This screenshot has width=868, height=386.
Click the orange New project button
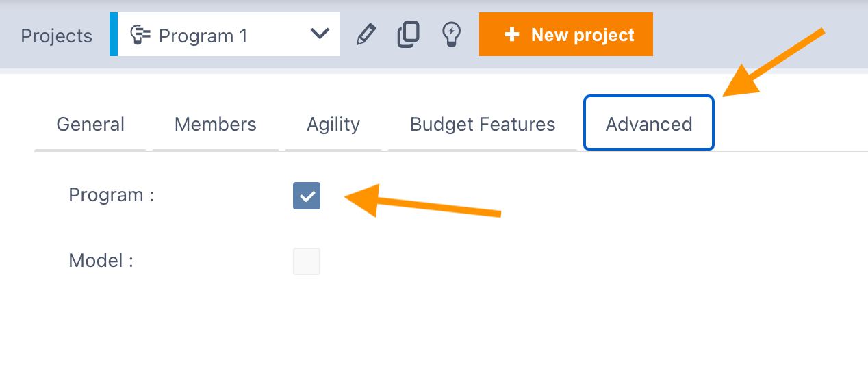click(x=566, y=34)
